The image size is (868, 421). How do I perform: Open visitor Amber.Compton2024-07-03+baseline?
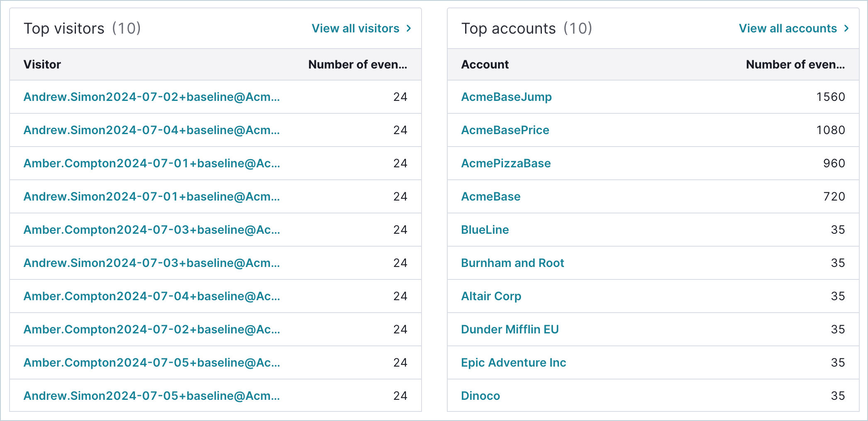[152, 230]
